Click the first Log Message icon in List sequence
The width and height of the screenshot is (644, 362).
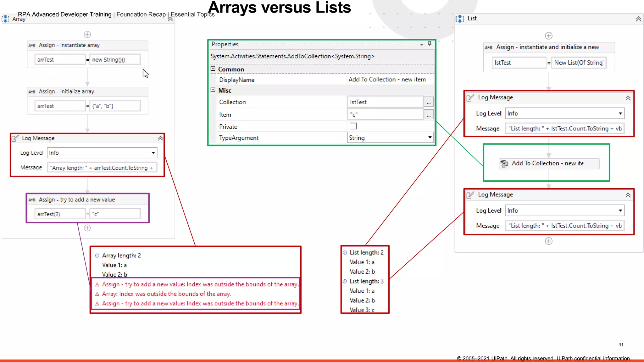[470, 98]
